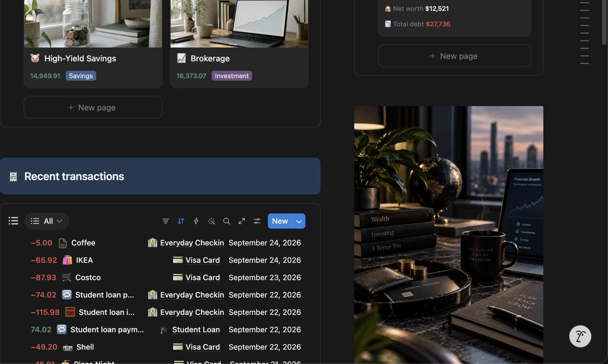The width and height of the screenshot is (608, 364).
Task: Click the Costco shopping cart icon
Action: (66, 277)
